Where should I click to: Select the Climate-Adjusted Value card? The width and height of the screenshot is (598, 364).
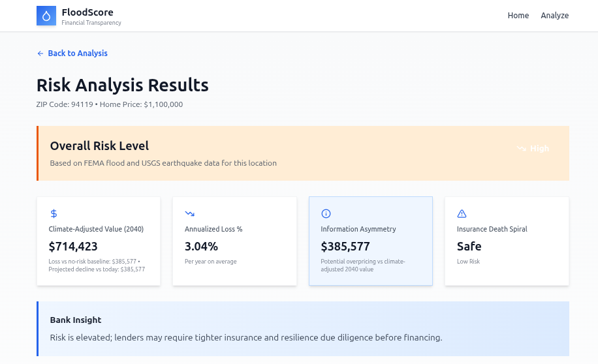(x=99, y=241)
